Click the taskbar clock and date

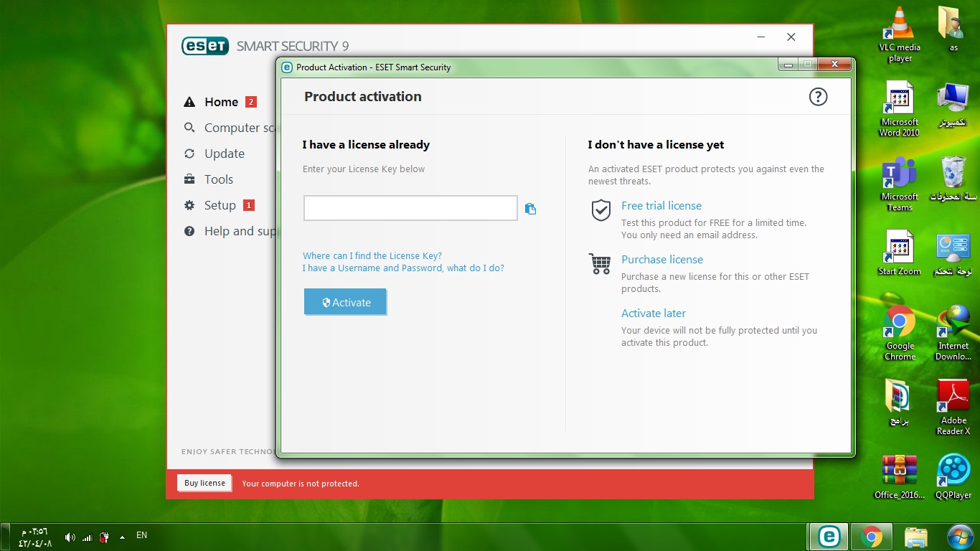(x=36, y=537)
